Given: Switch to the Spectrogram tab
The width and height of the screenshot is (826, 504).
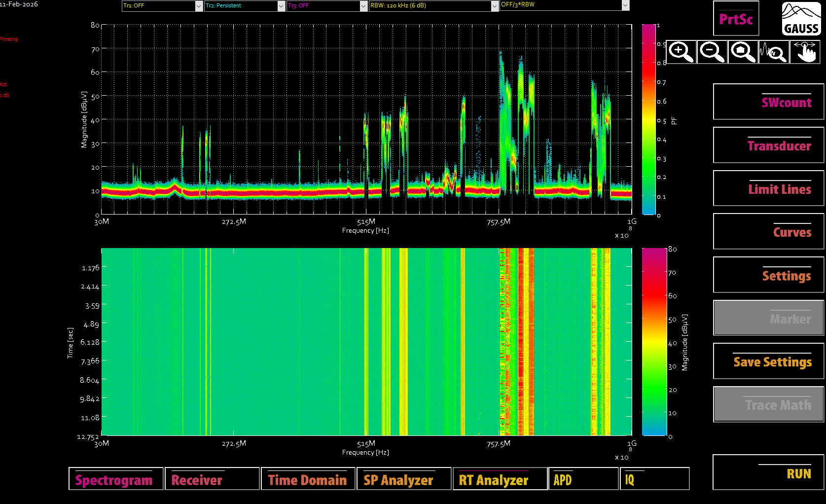Looking at the screenshot, I should [115, 479].
